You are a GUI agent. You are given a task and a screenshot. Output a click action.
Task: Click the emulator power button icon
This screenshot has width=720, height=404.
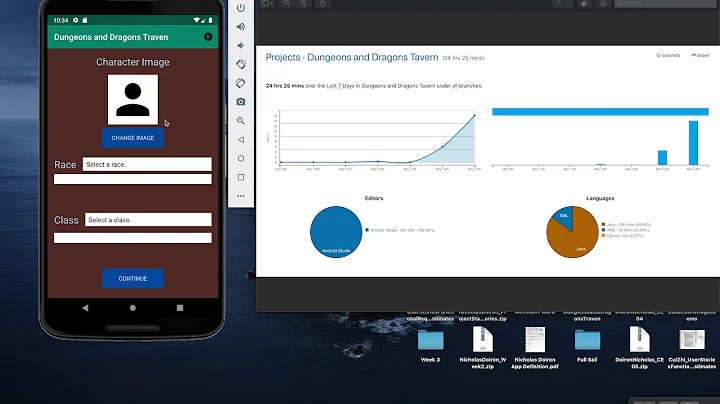click(x=241, y=8)
